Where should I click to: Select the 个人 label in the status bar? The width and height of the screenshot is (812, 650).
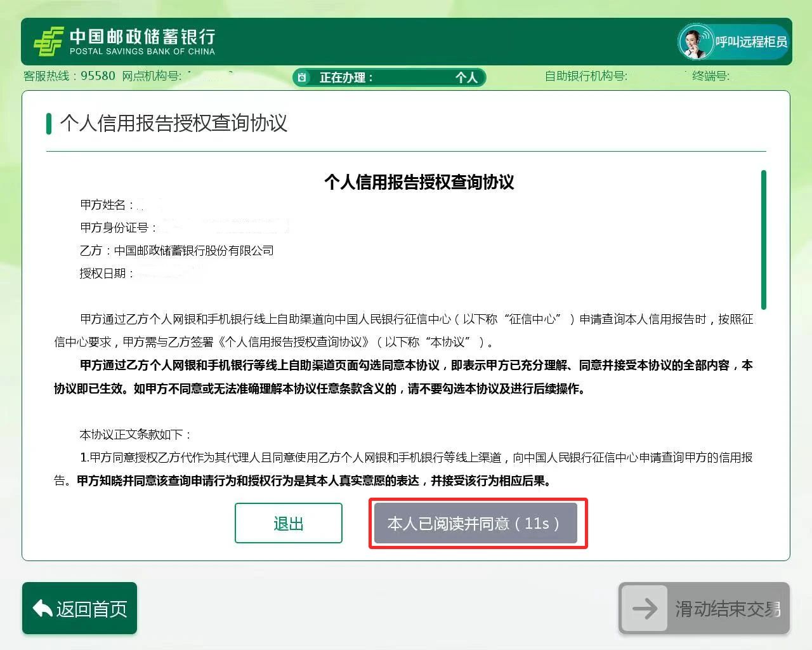coord(466,77)
